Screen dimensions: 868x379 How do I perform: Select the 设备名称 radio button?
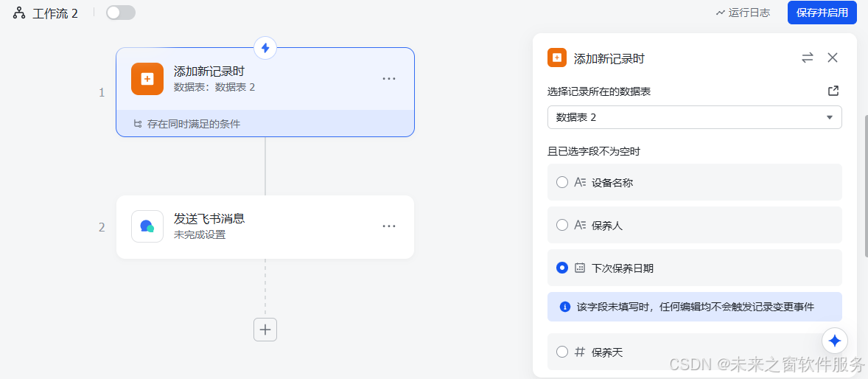click(x=562, y=182)
